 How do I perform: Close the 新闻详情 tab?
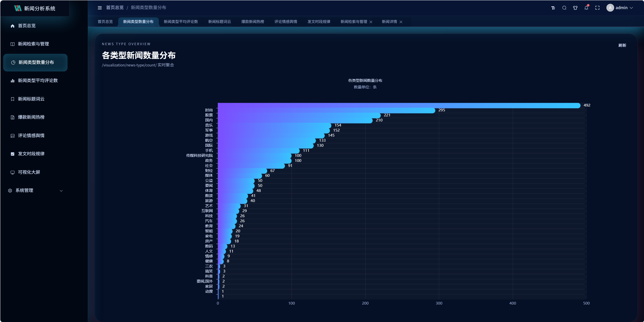[x=401, y=22]
